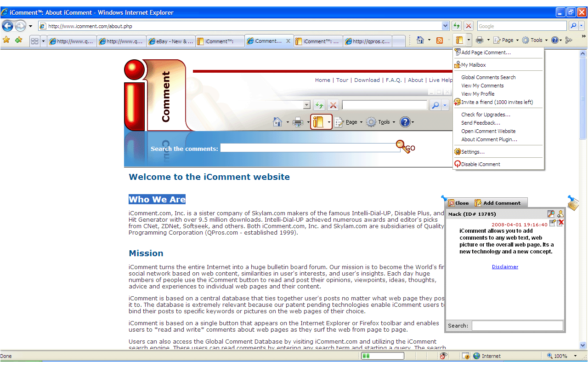
Task: Click Add Comment button
Action: pos(498,203)
